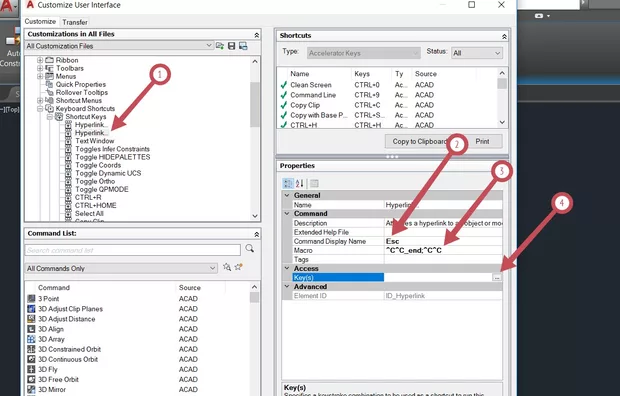This screenshot has height=396, width=620.
Task: Click the load partial customization file icon
Action: [x=220, y=46]
